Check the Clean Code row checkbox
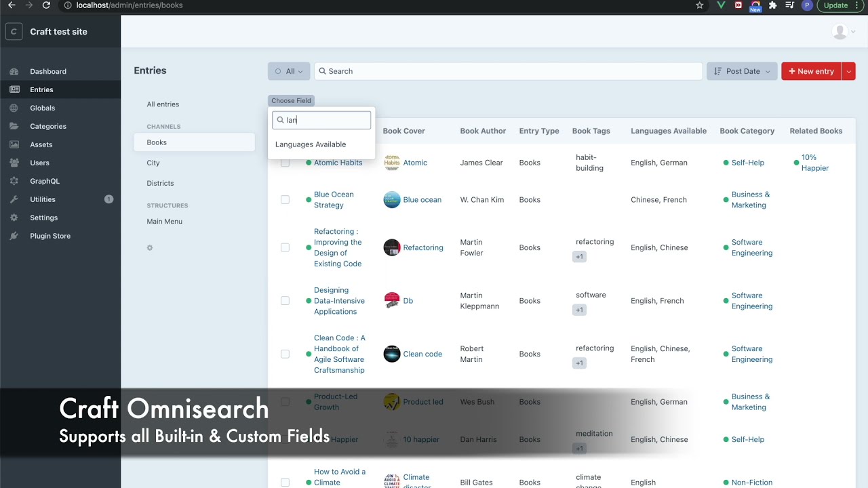 tap(285, 354)
